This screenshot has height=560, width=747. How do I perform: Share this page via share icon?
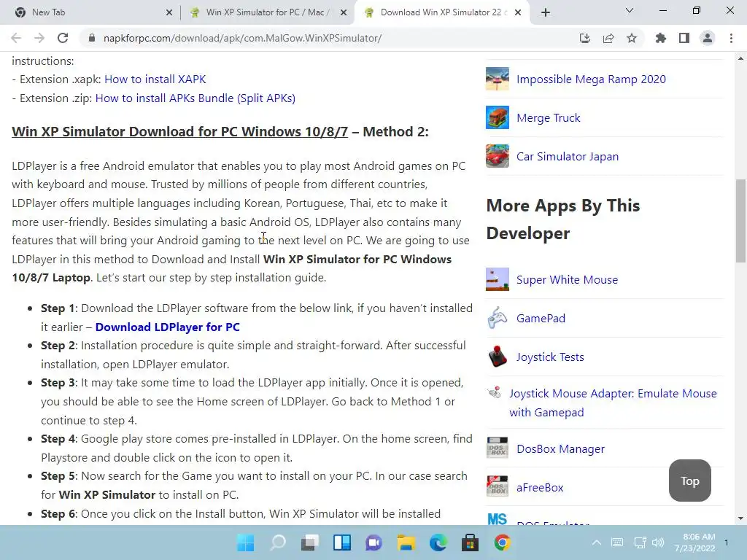[x=608, y=38]
